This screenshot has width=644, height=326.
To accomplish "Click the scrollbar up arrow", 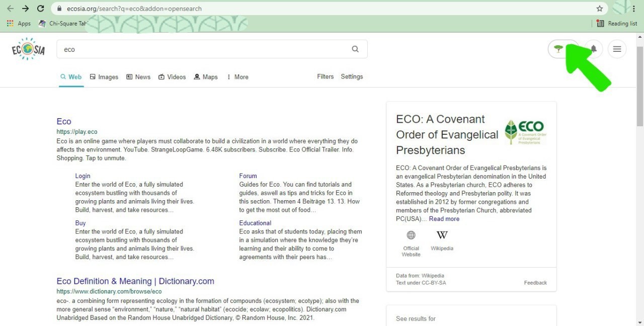I will [x=640, y=37].
